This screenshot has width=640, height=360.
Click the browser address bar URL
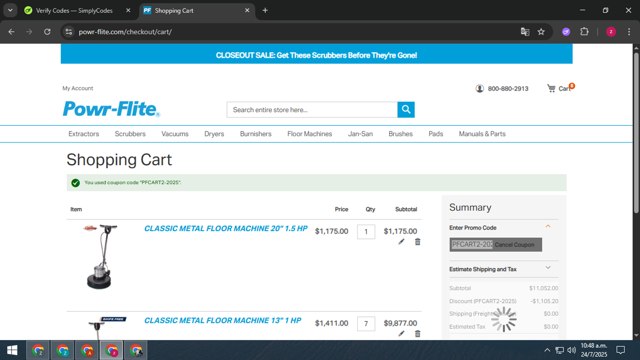pyautogui.click(x=125, y=32)
